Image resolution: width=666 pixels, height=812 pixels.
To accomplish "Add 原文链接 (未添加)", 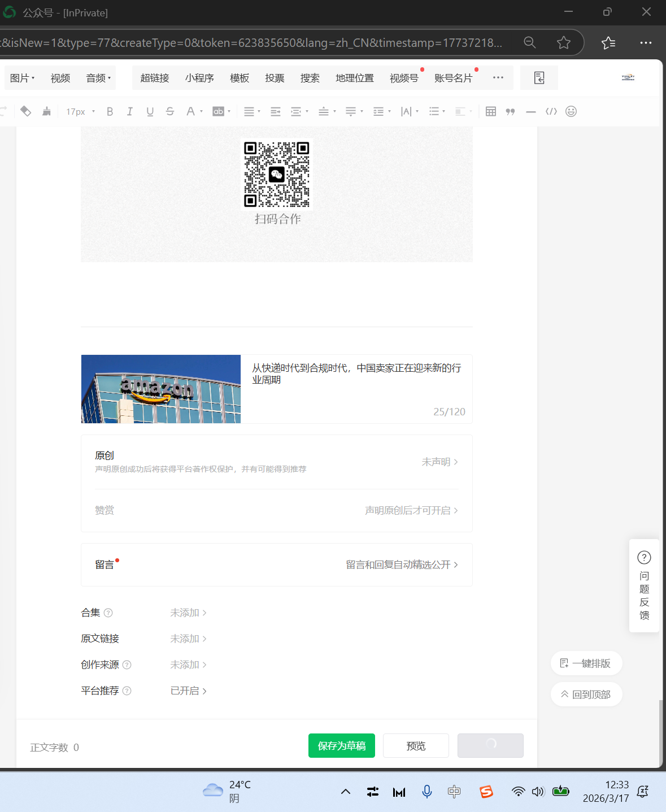I will pos(188,639).
